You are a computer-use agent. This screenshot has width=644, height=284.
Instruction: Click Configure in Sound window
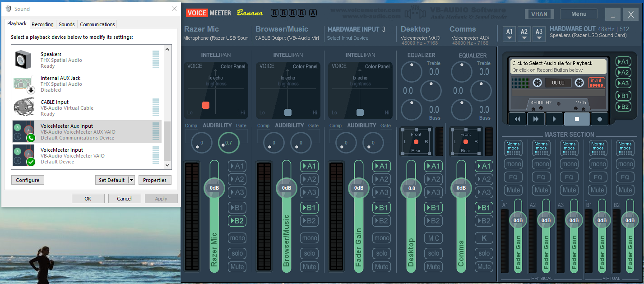click(28, 180)
